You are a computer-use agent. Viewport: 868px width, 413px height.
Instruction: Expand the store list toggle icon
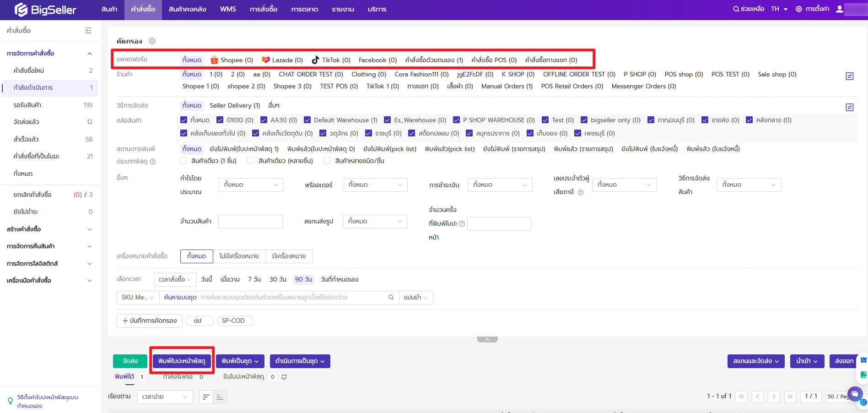[x=849, y=76]
